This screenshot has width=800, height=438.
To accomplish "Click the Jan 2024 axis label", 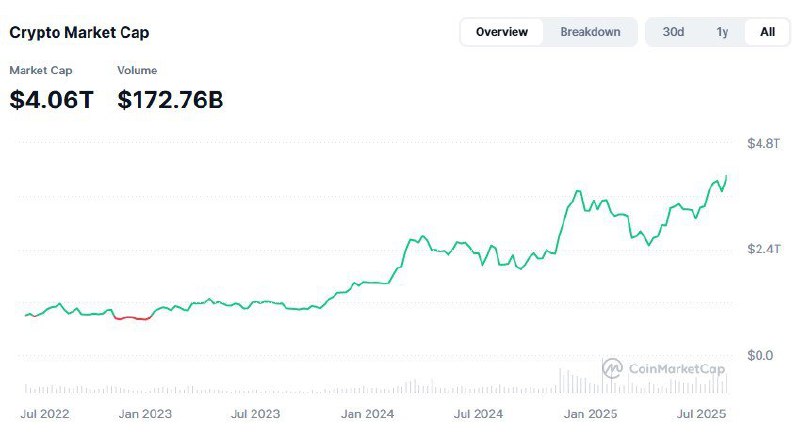I will 367,413.
